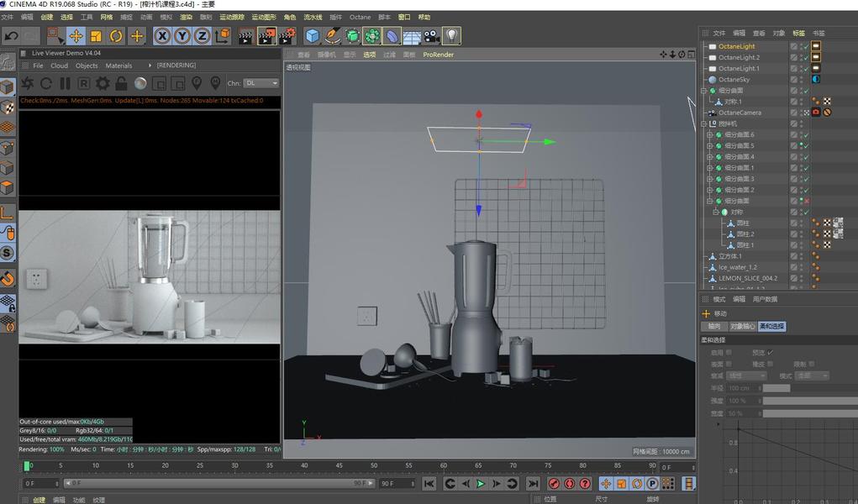Expand 细分曲面.2 tree node

click(710, 190)
